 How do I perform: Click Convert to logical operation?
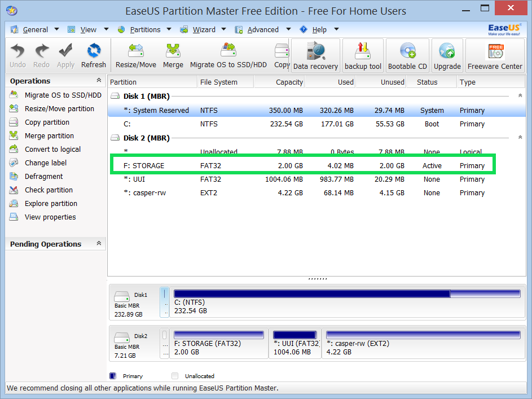coord(45,150)
